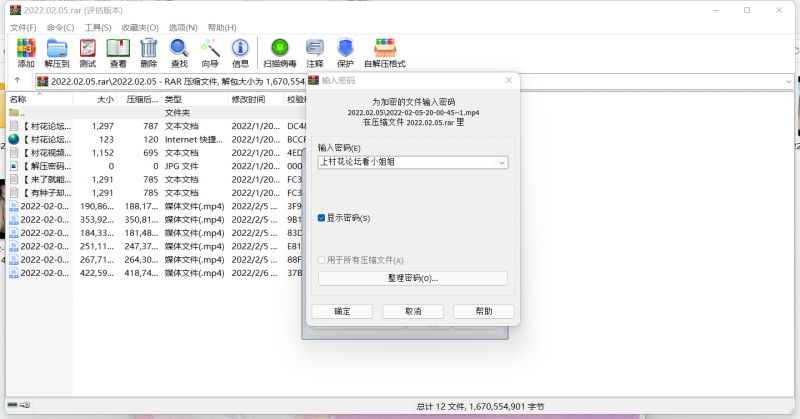The image size is (800, 419).
Task: Click inside the 输入密码 text field
Action: pos(405,162)
